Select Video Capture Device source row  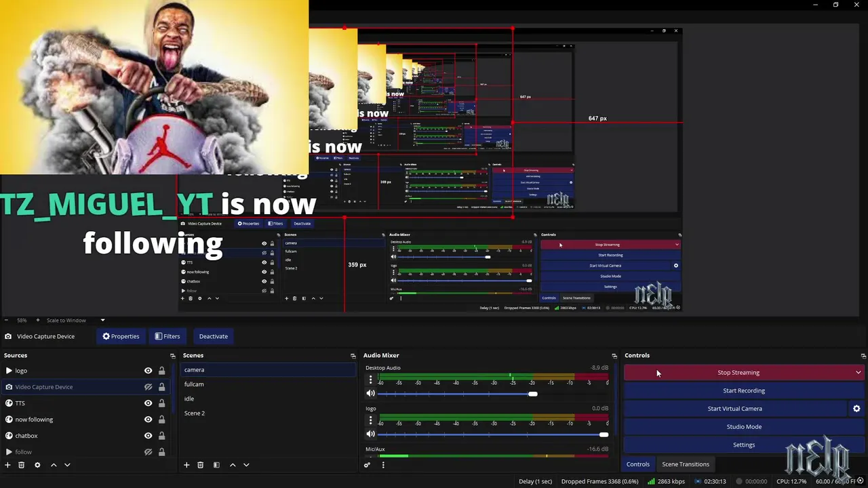pyautogui.click(x=86, y=387)
